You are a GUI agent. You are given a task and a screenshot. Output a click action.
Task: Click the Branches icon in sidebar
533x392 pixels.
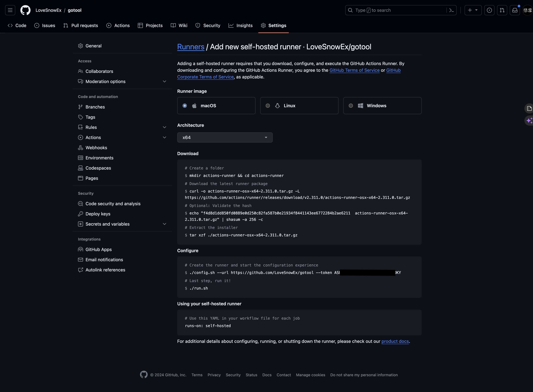coord(81,107)
